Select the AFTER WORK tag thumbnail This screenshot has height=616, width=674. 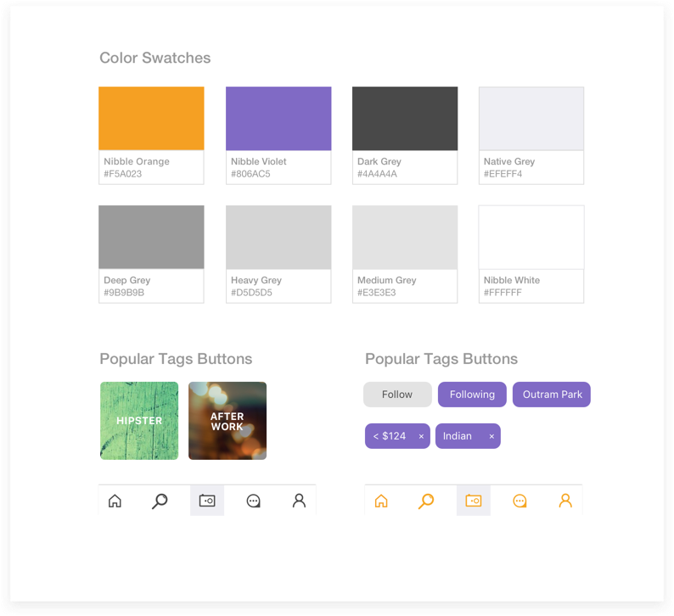click(227, 421)
